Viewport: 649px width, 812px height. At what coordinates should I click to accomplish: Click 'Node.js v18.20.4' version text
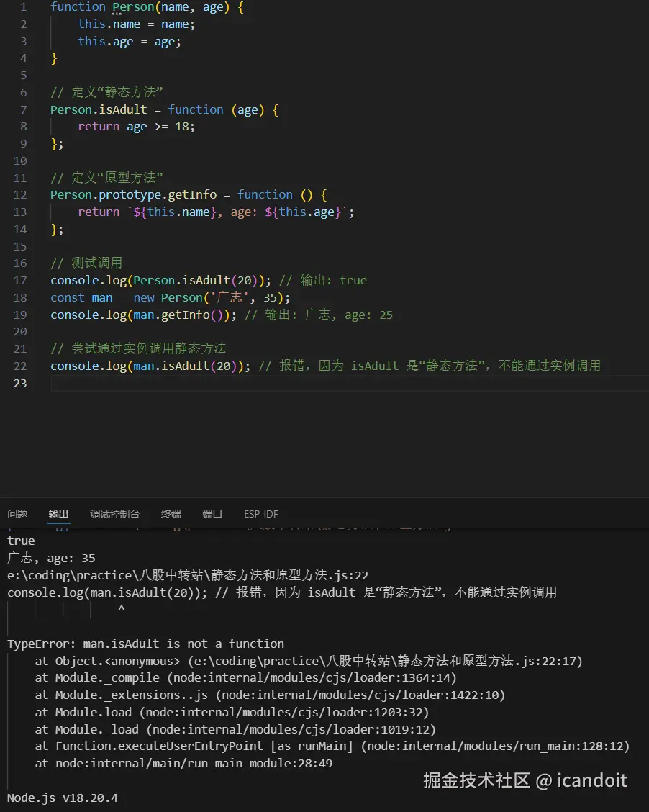[x=63, y=798]
